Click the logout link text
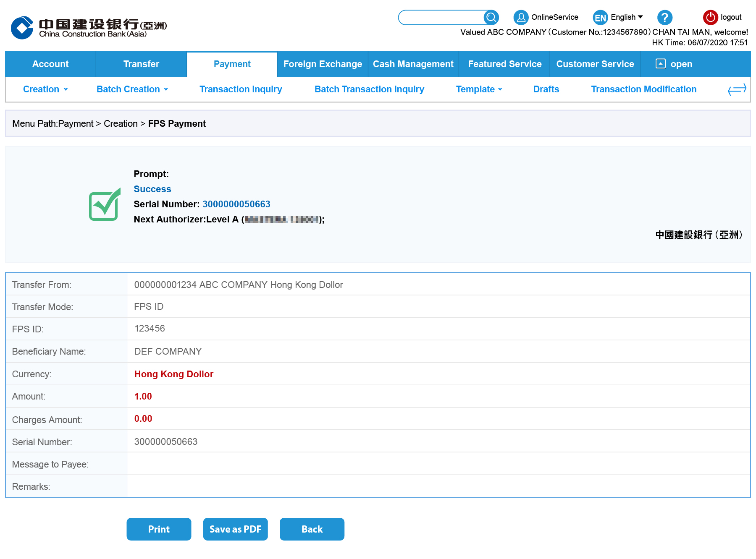 (x=731, y=17)
